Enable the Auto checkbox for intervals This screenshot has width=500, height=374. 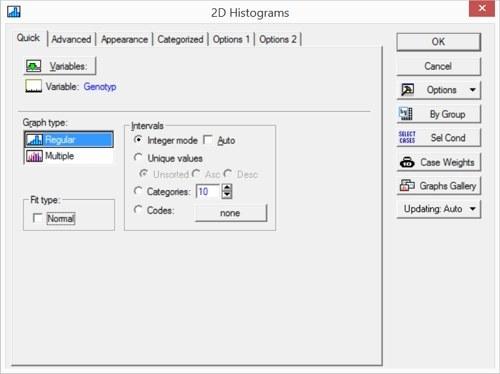click(208, 140)
